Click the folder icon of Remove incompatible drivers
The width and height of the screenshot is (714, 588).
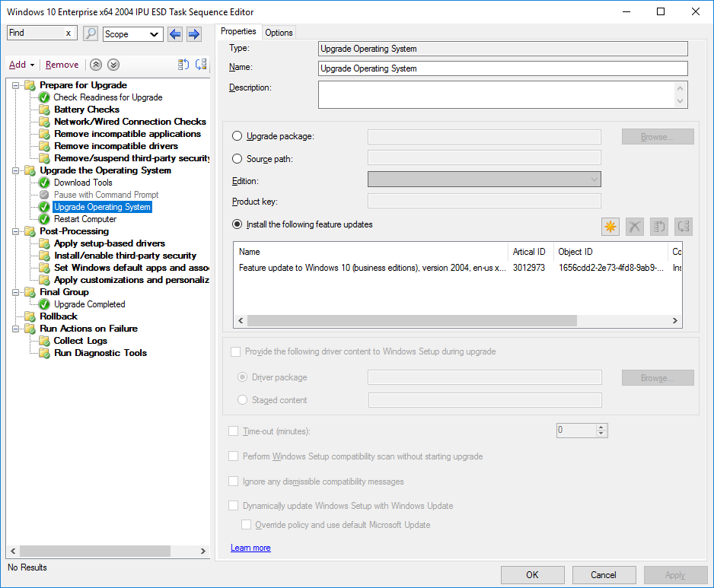[44, 146]
